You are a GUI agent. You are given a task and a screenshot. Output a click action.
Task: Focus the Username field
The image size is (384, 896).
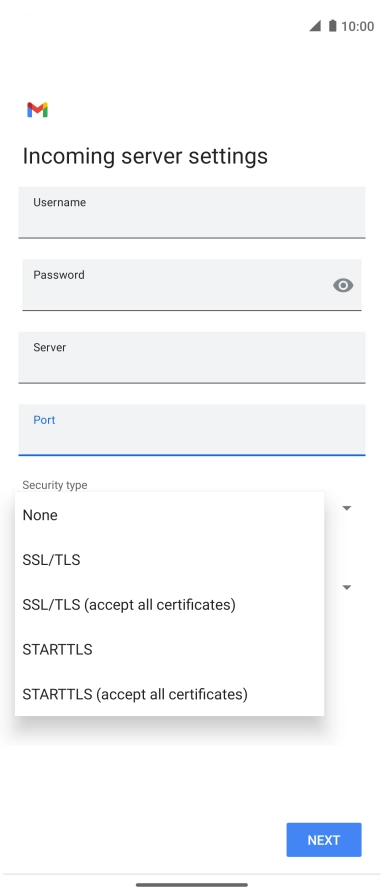coord(192,213)
